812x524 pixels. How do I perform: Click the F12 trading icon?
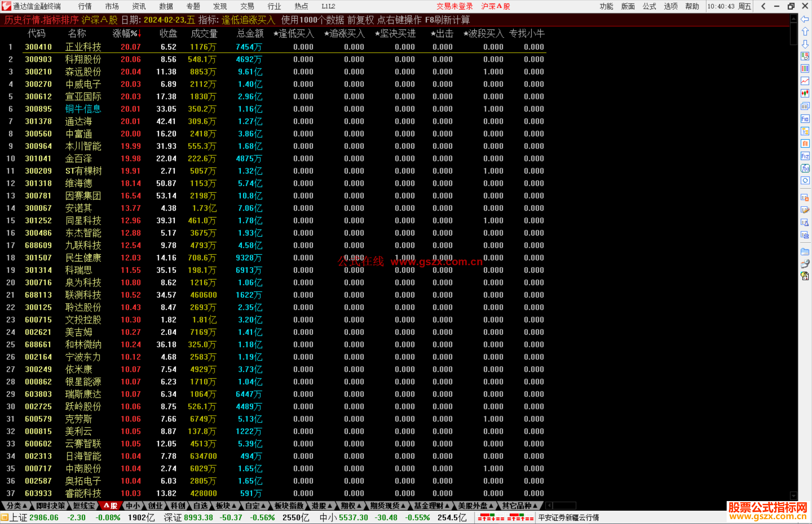tap(805, 156)
